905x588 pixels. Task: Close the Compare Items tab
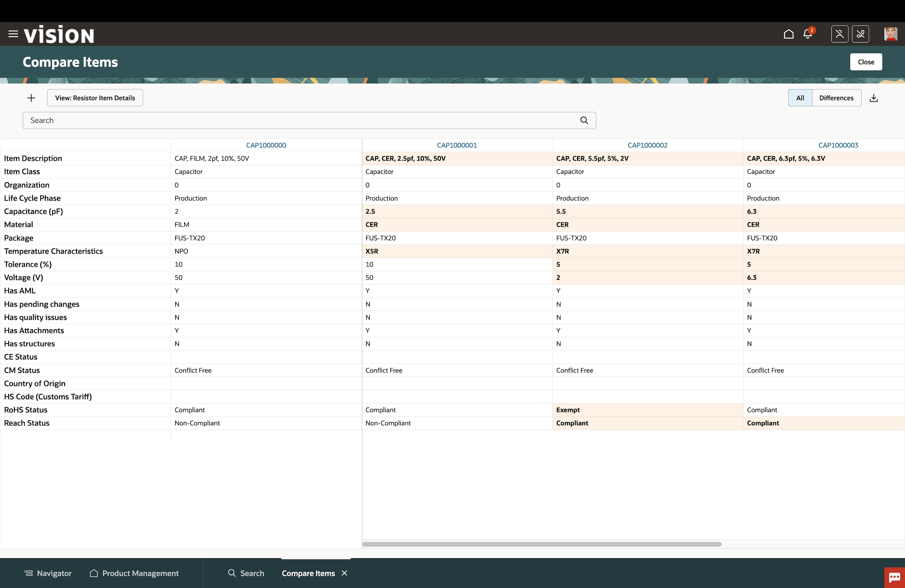coord(345,573)
